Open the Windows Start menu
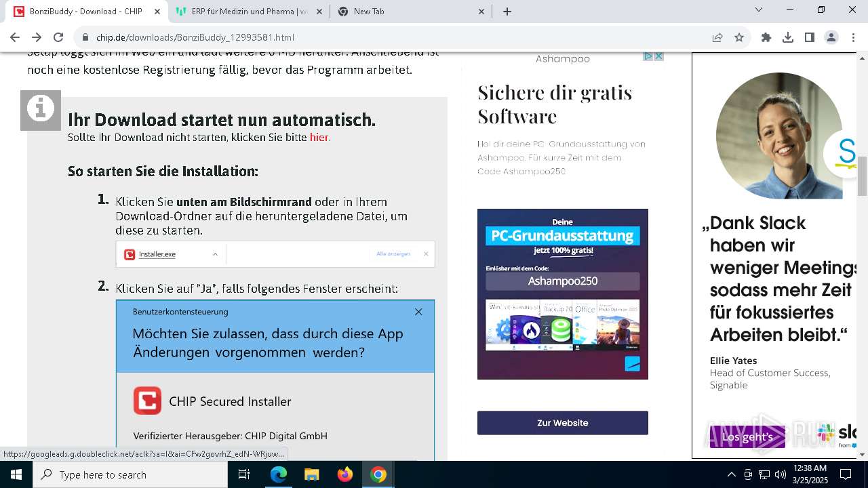The width and height of the screenshot is (868, 488). tap(16, 474)
